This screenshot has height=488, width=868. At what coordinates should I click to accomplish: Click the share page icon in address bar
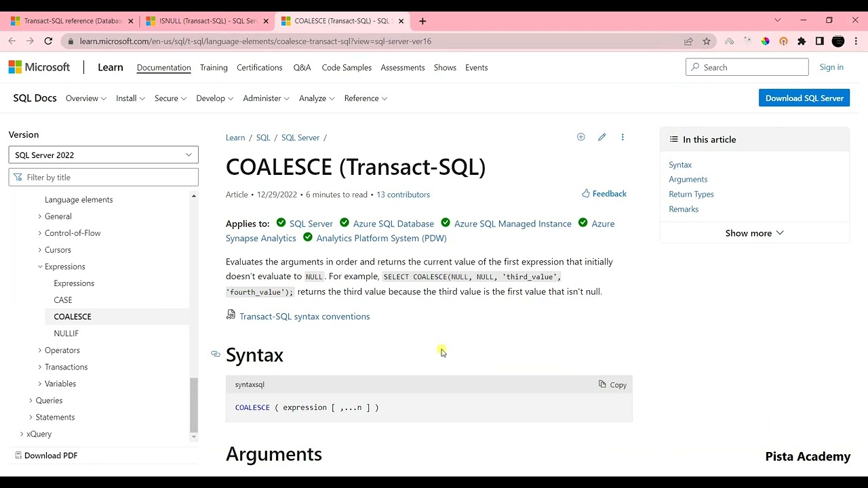click(688, 41)
